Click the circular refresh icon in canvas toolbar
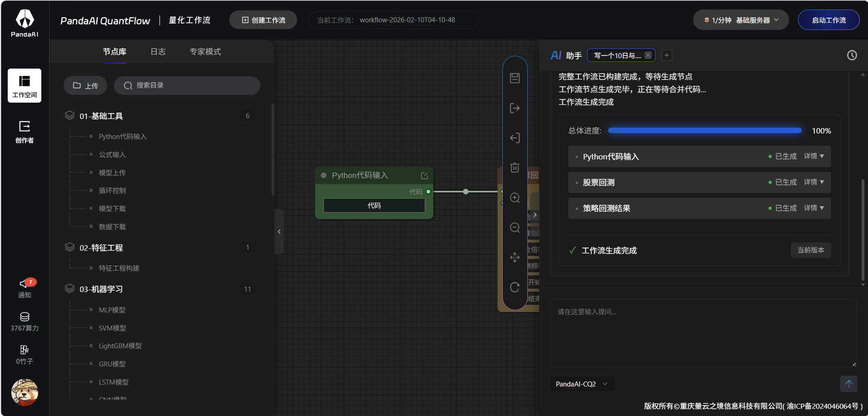This screenshot has width=868, height=416. 515,287
